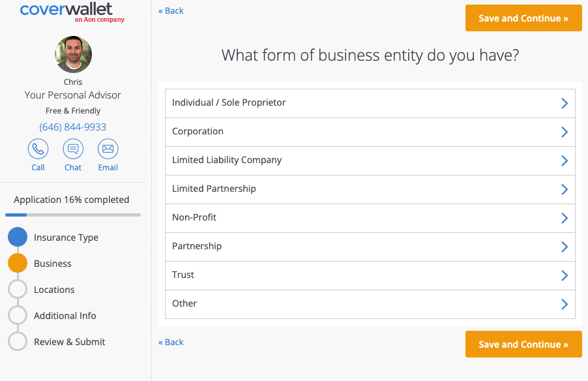Screen dimensions: 588x381
Task: Expand the Limited Liability Company chevron
Action: click(565, 160)
